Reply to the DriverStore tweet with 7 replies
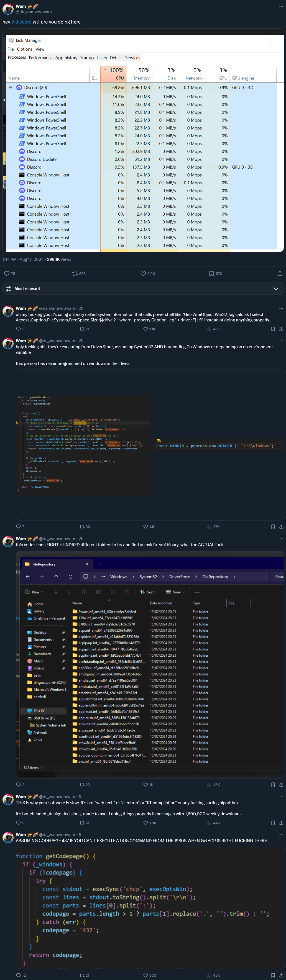Image resolution: width=286 pixels, height=980 pixels. tap(20, 527)
